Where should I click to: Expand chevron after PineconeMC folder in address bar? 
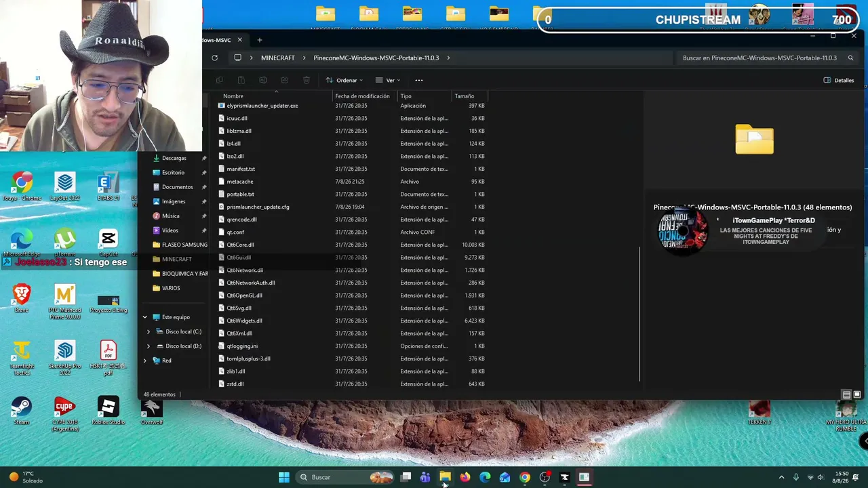[448, 58]
